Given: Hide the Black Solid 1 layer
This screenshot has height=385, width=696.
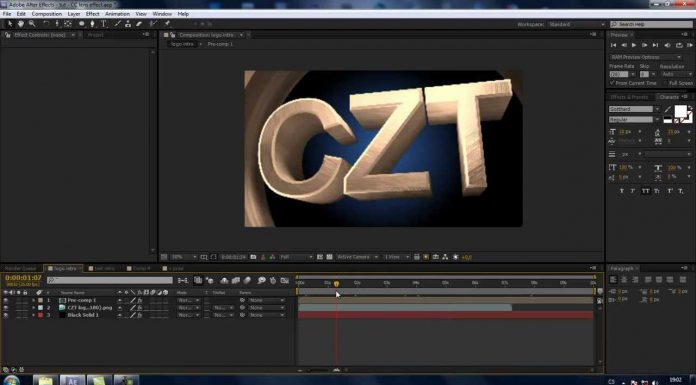Looking at the screenshot, I should click(x=5, y=315).
